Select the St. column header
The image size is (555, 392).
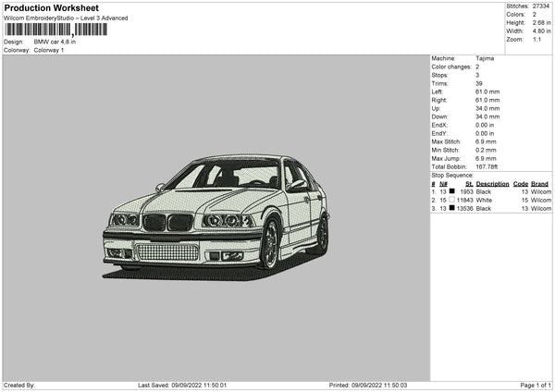(470, 183)
